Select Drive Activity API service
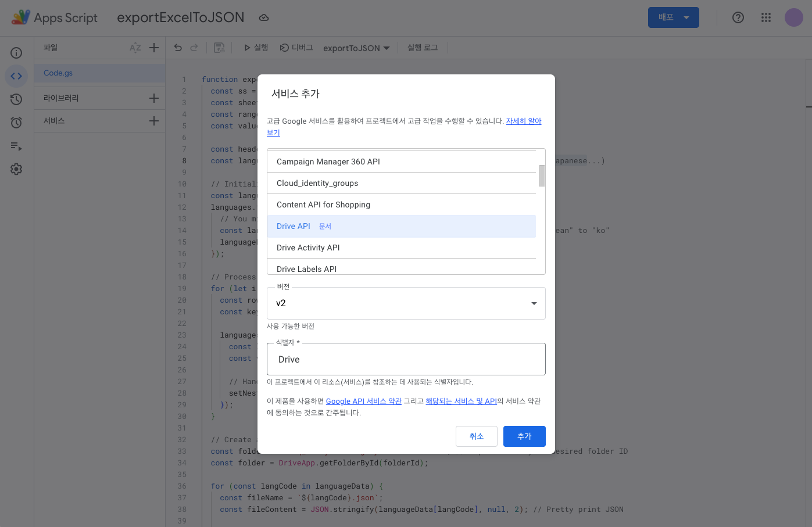Image resolution: width=812 pixels, height=527 pixels. click(x=402, y=248)
